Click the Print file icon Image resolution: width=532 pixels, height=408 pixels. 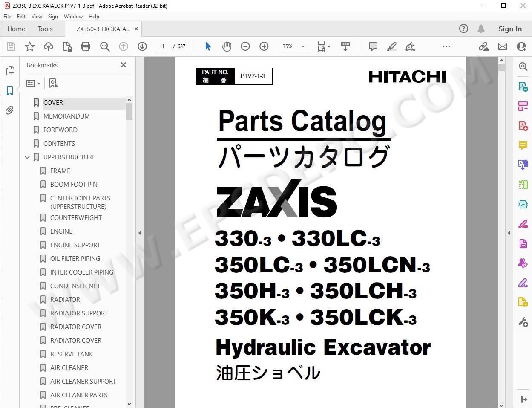(86, 46)
